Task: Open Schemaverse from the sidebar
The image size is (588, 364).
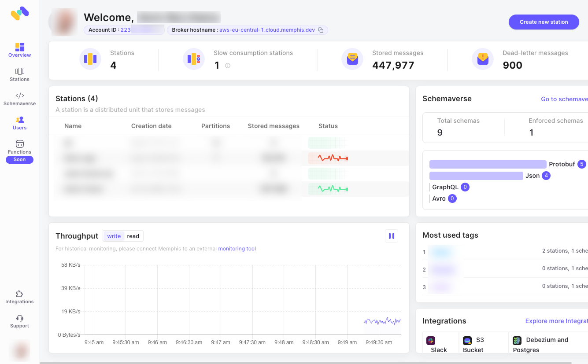Action: pyautogui.click(x=19, y=99)
